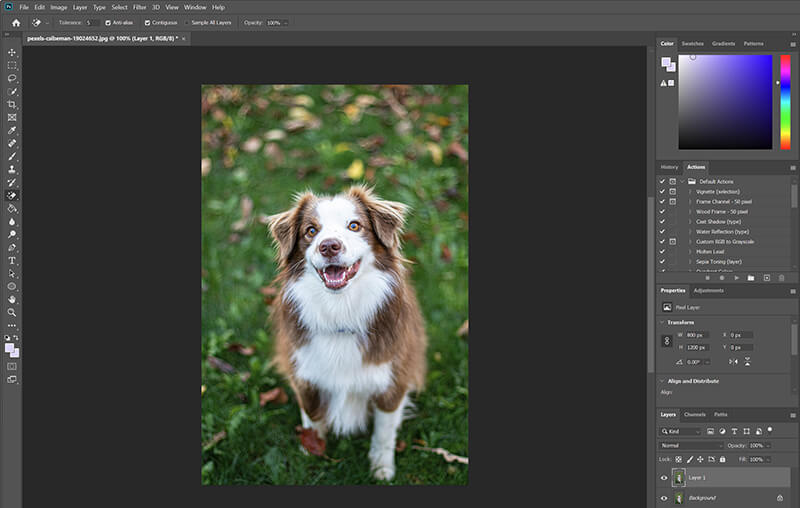This screenshot has height=508, width=800.
Task: Expand the Sepia Toning (layer) action
Action: coord(690,262)
